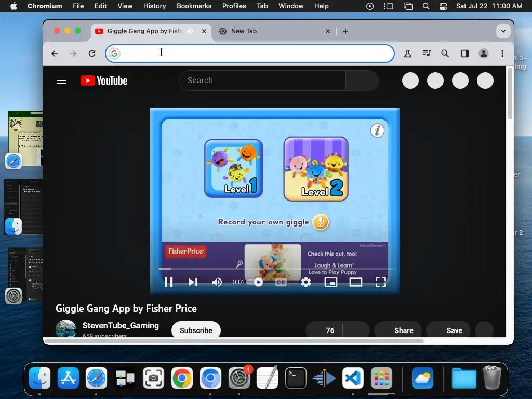This screenshot has height=399, width=532.
Task: Open a new tab with plus button
Action: click(345, 31)
